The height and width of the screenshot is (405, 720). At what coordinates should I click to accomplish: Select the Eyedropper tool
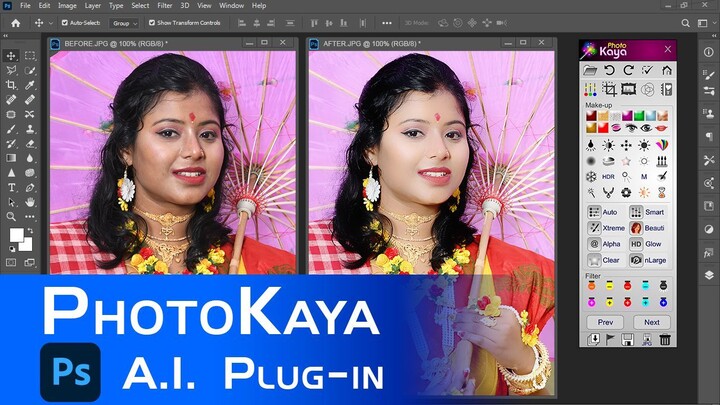click(x=30, y=85)
